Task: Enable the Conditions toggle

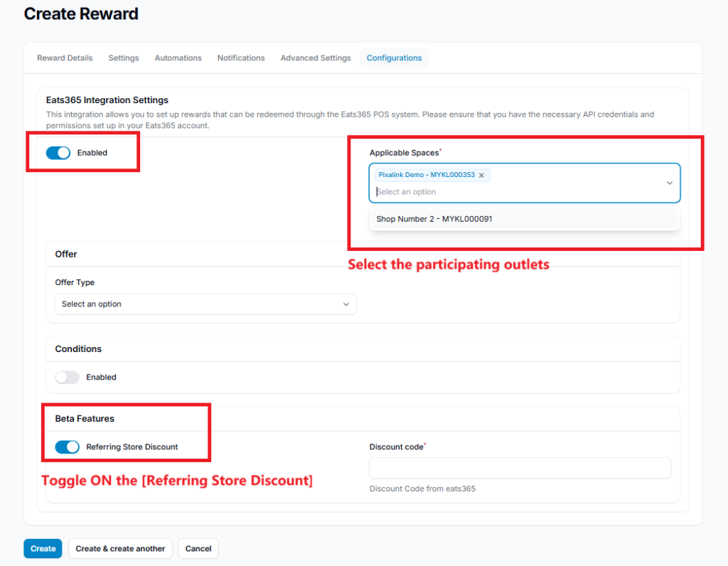Action: click(67, 378)
